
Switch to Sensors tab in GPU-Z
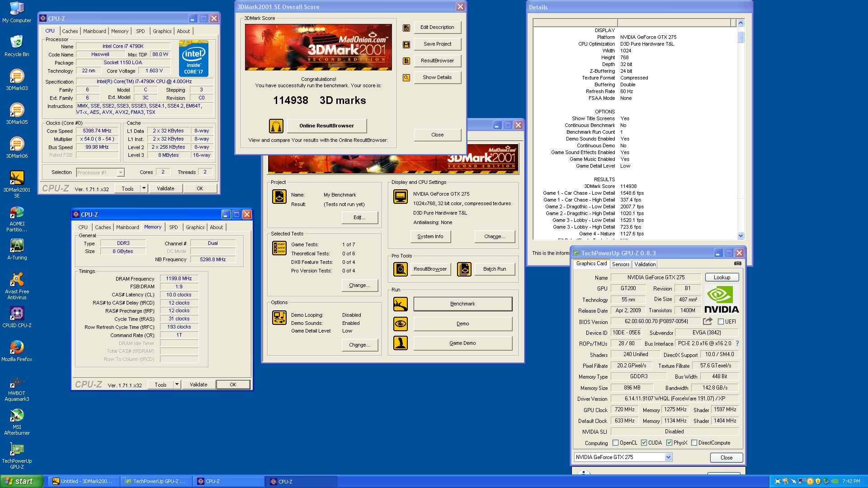click(621, 264)
